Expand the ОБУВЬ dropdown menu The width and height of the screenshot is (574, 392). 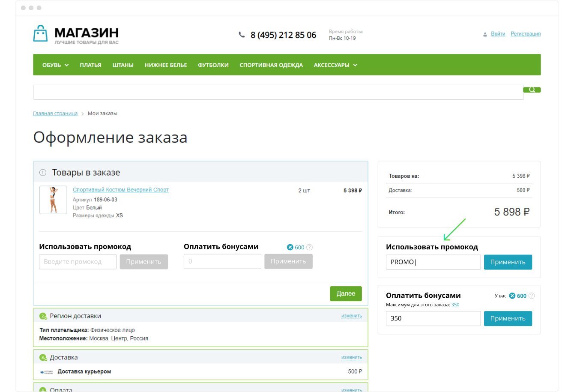coord(56,65)
